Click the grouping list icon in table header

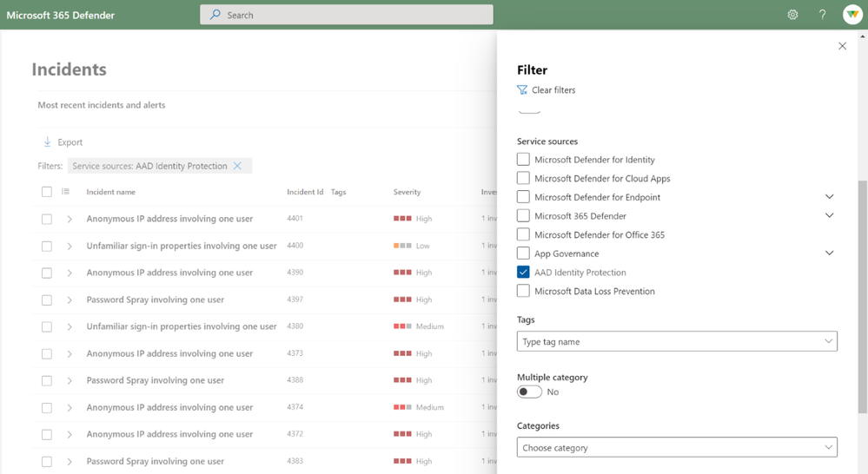[x=65, y=191]
